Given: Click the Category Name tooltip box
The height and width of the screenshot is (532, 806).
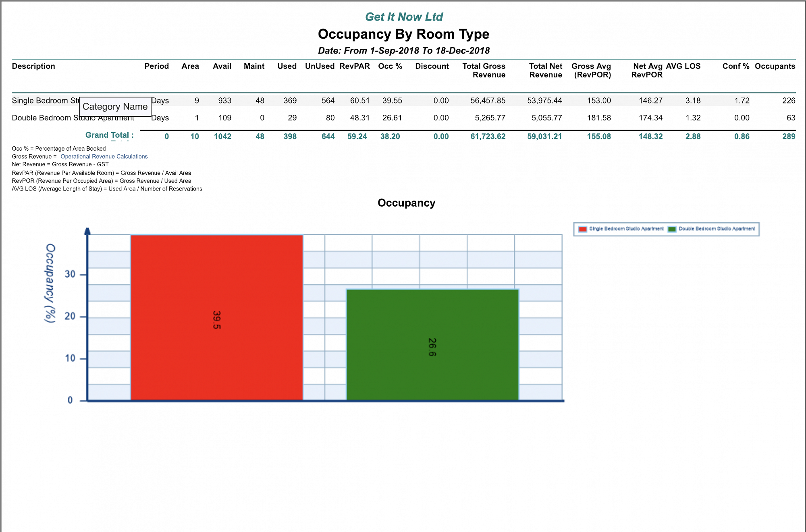Looking at the screenshot, I should pos(115,107).
